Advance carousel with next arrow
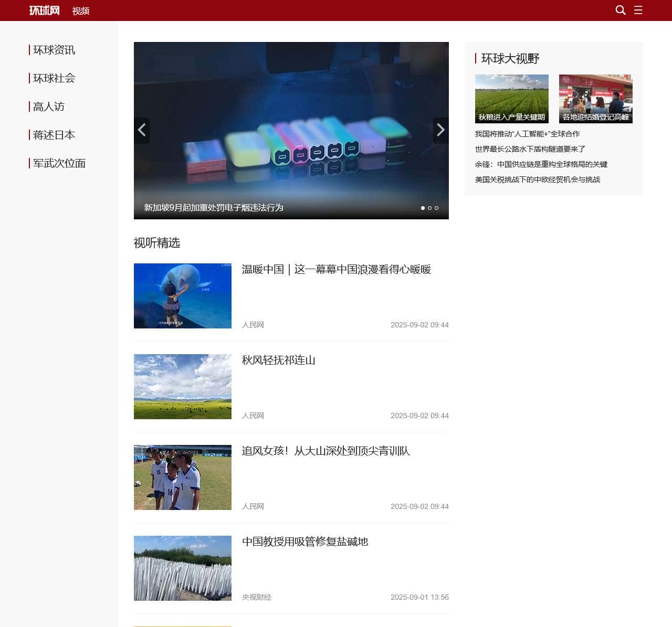672x627 pixels. [440, 130]
